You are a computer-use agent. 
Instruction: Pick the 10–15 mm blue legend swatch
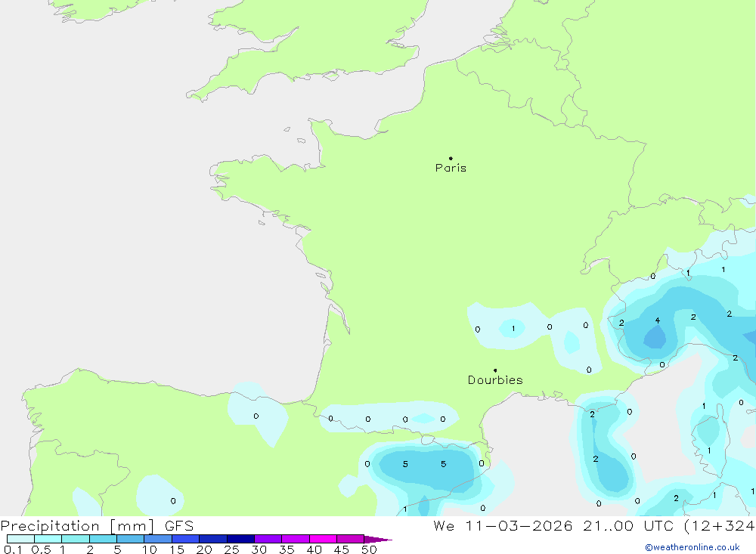pyautogui.click(x=158, y=539)
